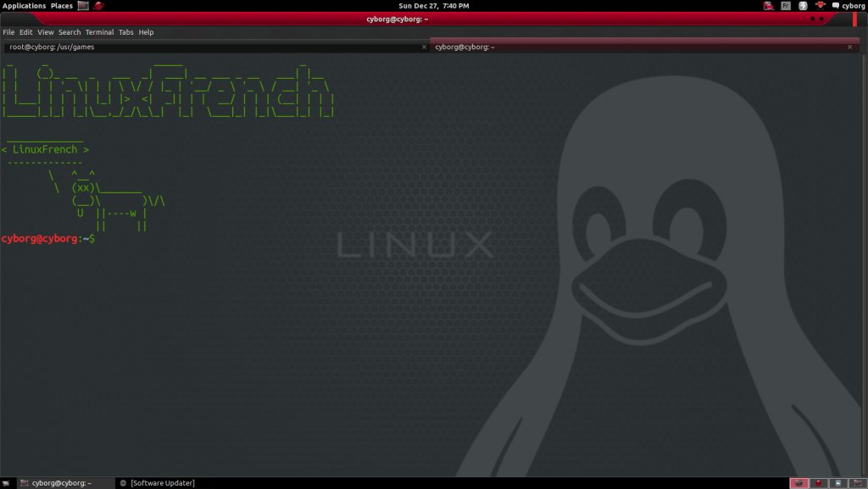
Task: Switch to the cyborg@cyborg ~ tab
Action: tap(644, 47)
